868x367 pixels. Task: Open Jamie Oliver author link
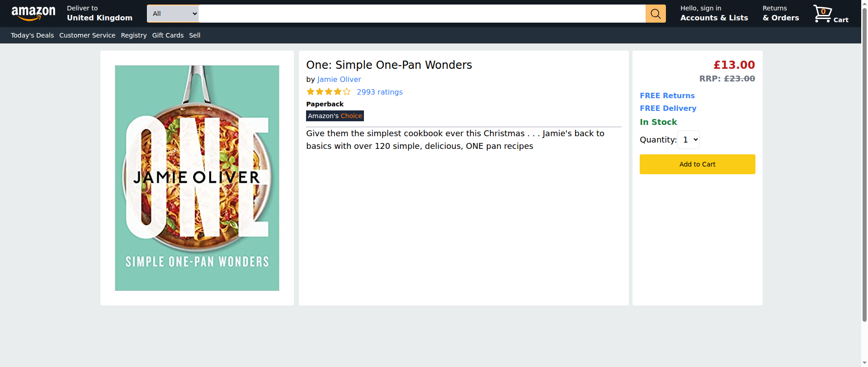pyautogui.click(x=339, y=79)
